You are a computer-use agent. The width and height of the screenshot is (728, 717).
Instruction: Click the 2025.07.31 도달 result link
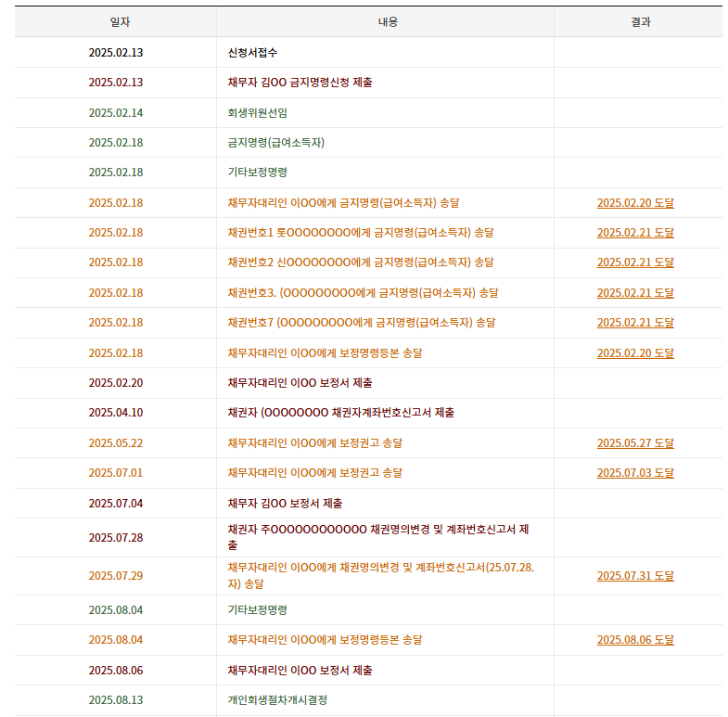point(635,576)
